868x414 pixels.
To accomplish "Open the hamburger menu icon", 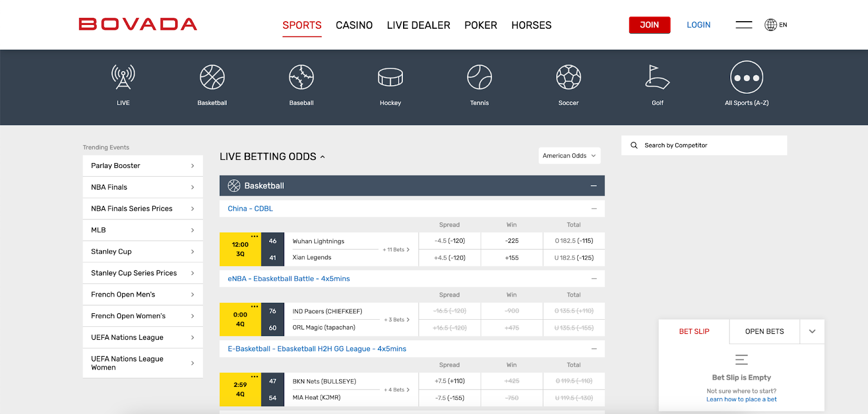I will [x=744, y=25].
